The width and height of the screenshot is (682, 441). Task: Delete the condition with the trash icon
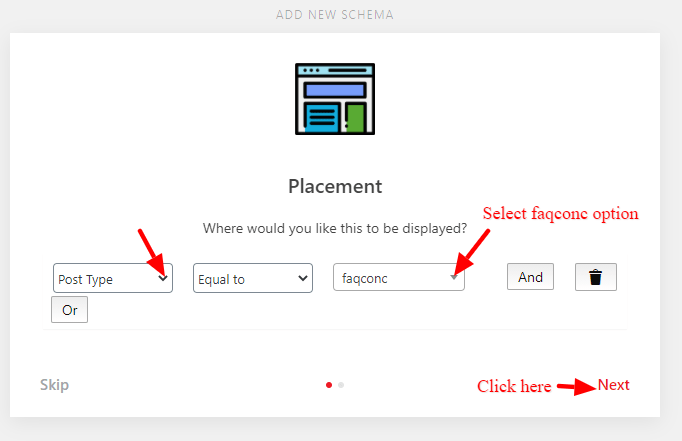pos(595,277)
